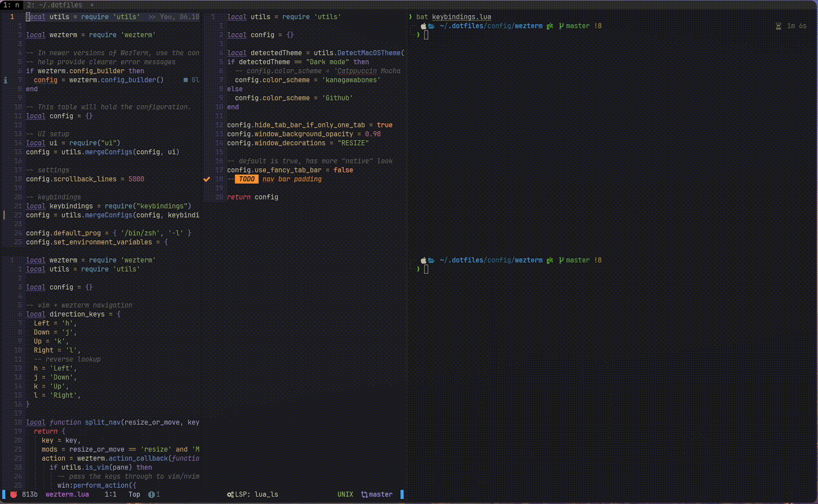The image size is (818, 504).
Task: Switch to tab '2: ~/.dotfiles'
Action: (x=55, y=5)
